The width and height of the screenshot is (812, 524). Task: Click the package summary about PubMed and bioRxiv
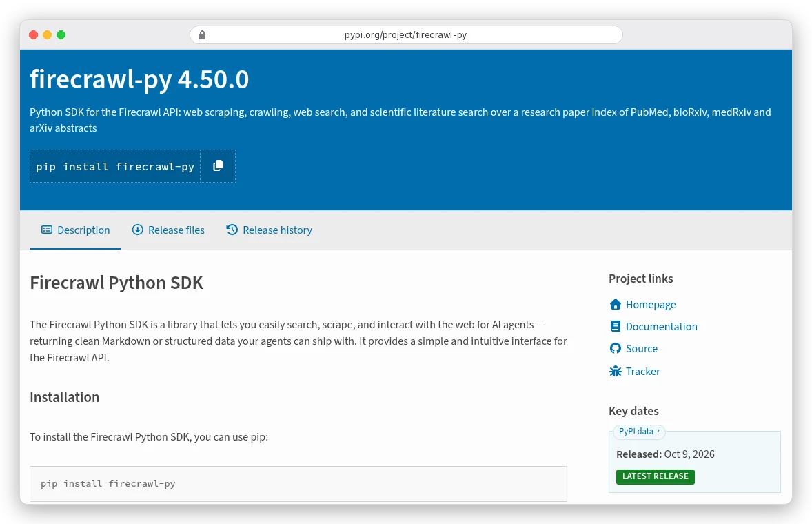[x=400, y=120]
